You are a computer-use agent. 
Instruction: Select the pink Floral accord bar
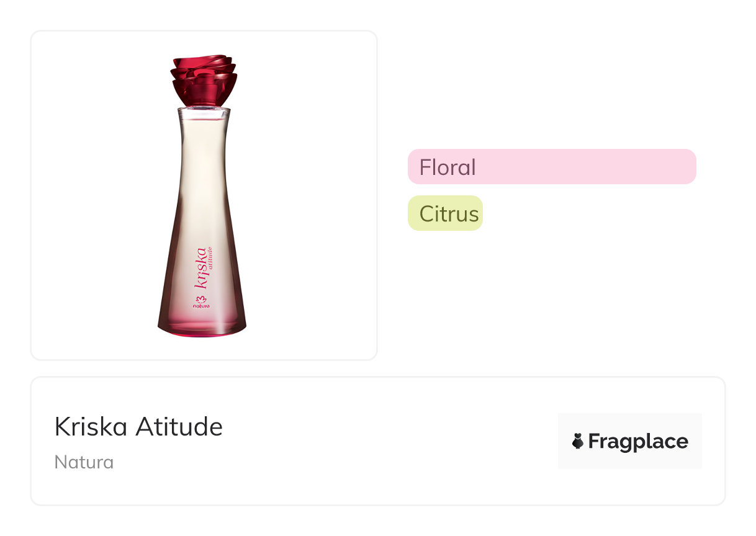click(551, 167)
